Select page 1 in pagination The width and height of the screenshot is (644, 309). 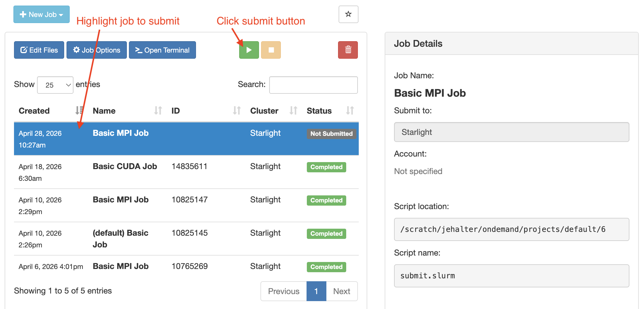[316, 291]
